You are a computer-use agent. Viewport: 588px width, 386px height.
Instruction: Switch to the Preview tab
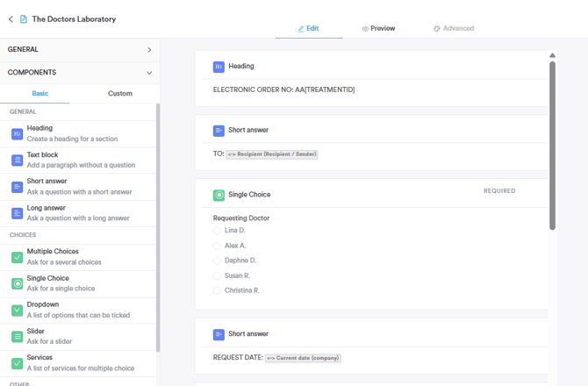[x=378, y=28]
